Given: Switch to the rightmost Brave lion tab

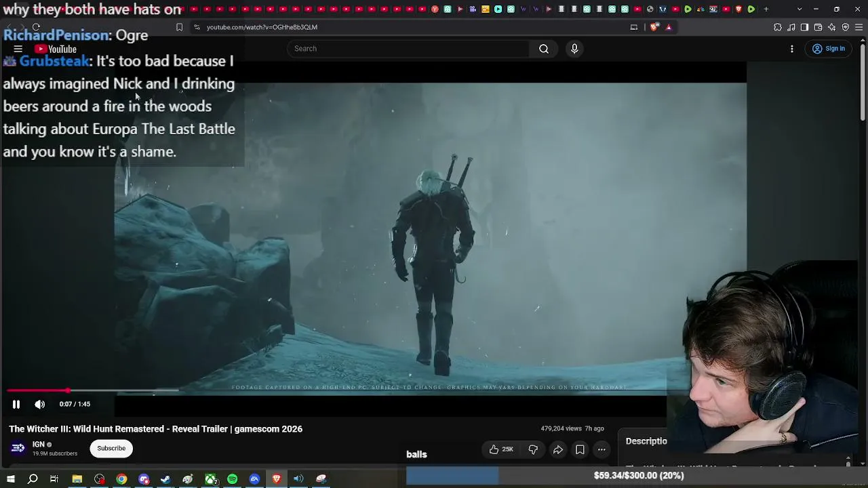Looking at the screenshot, I should pos(738,9).
